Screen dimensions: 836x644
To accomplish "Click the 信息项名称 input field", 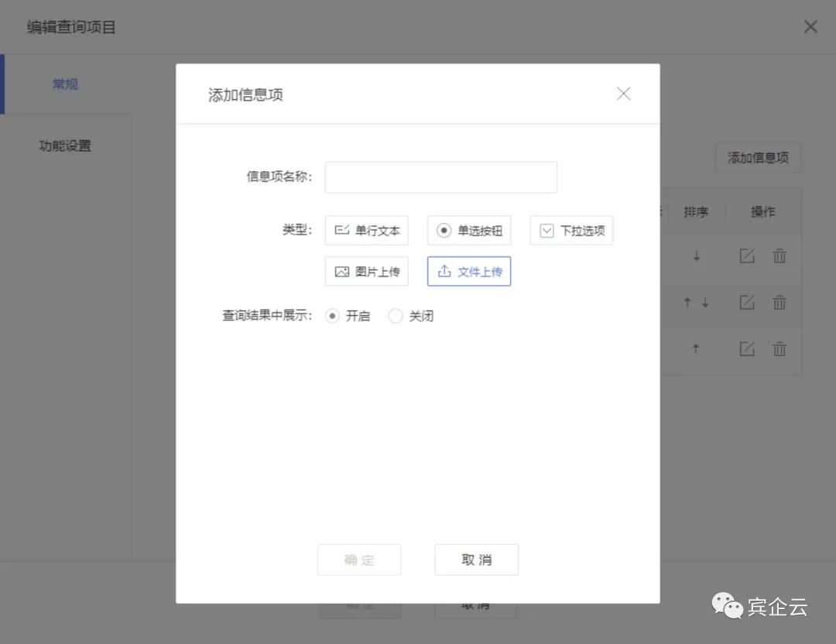I will pyautogui.click(x=440, y=176).
